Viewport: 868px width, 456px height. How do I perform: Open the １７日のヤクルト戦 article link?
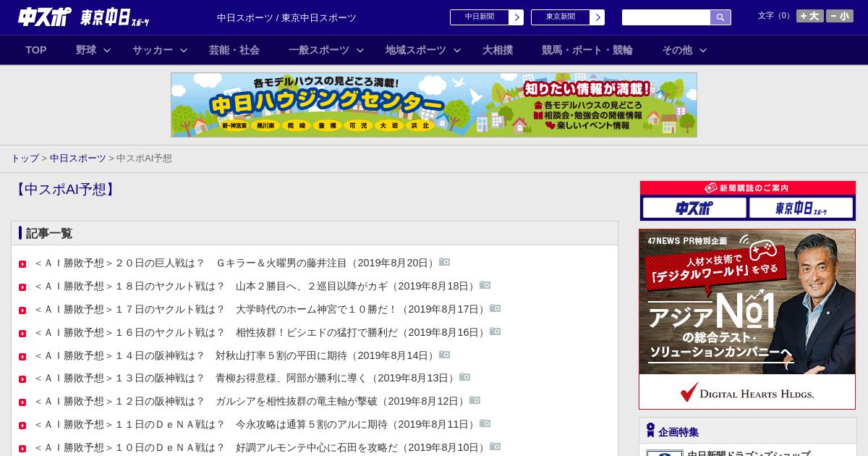(x=261, y=309)
